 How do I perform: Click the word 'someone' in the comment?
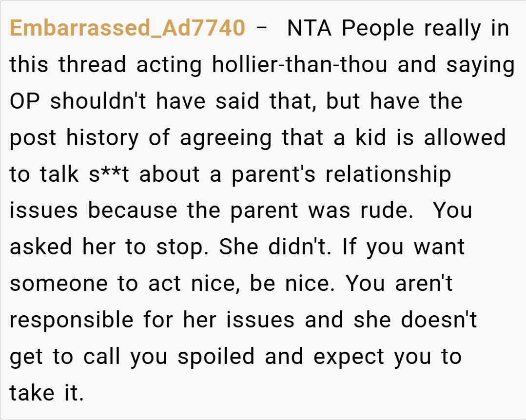(58, 284)
